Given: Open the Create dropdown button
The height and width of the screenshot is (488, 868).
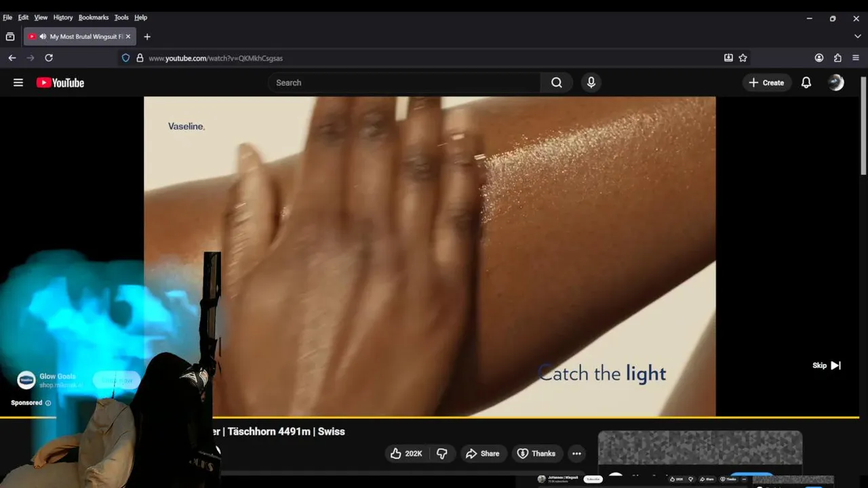Looking at the screenshot, I should click(x=767, y=83).
